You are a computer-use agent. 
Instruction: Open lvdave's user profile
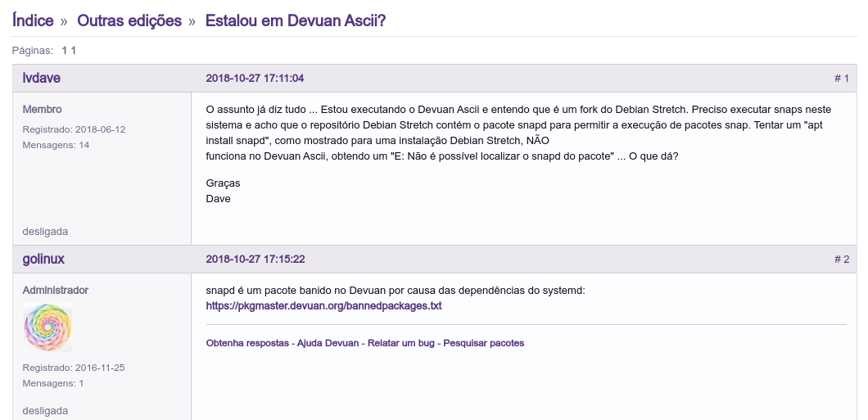click(x=41, y=79)
